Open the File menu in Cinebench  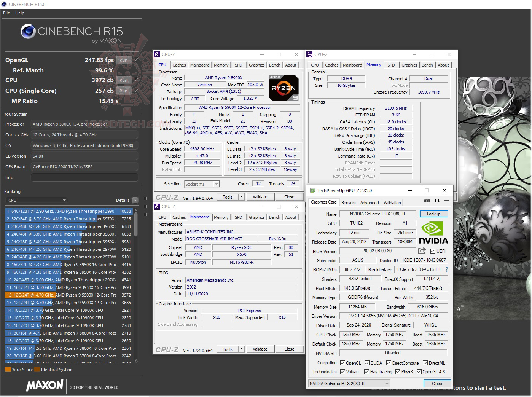click(x=6, y=13)
